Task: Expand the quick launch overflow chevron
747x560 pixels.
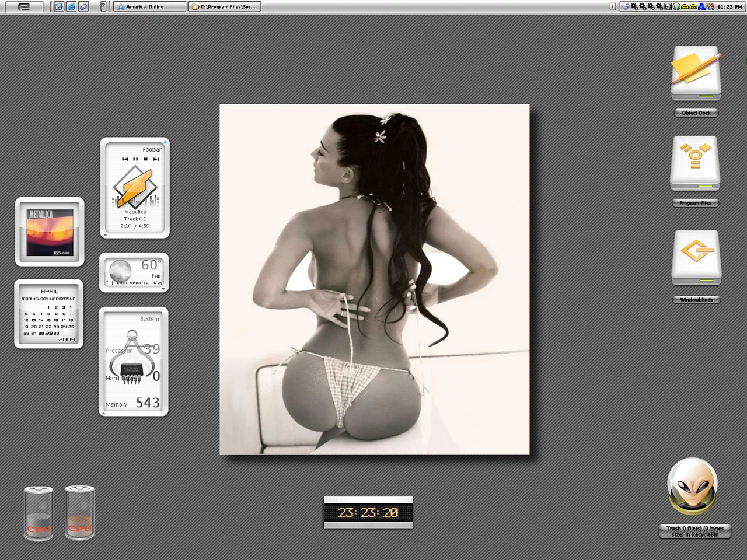Action: (103, 5)
